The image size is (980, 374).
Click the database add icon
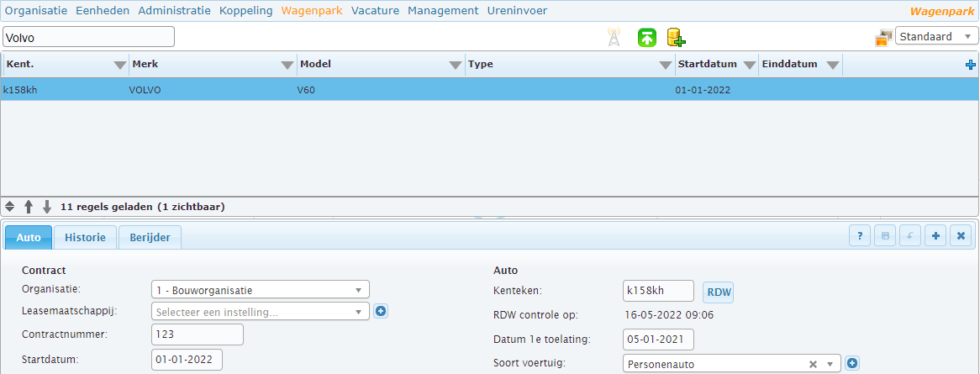click(676, 38)
